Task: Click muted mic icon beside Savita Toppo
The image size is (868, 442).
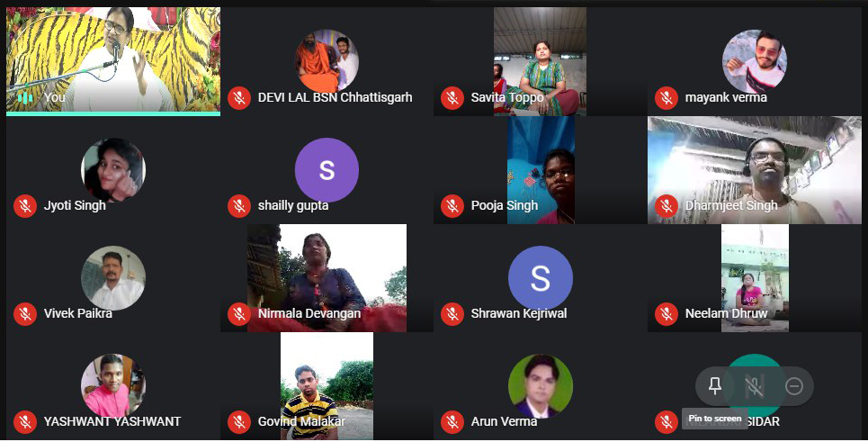Action: [452, 98]
